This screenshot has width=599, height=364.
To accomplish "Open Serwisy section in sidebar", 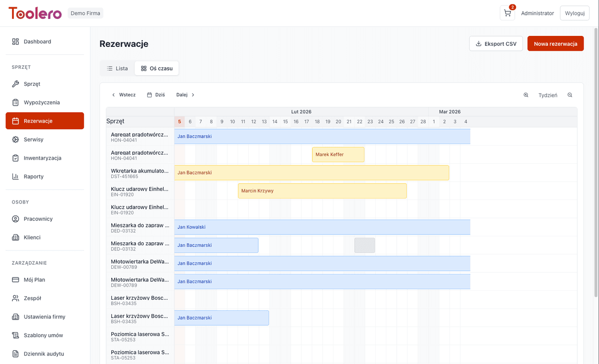I will [x=33, y=140].
